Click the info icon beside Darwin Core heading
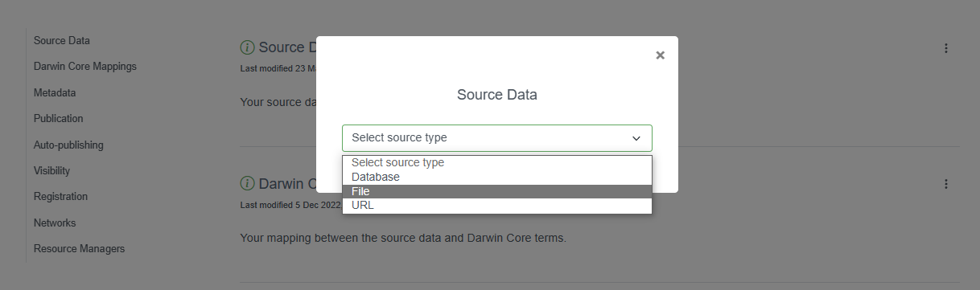 point(248,184)
